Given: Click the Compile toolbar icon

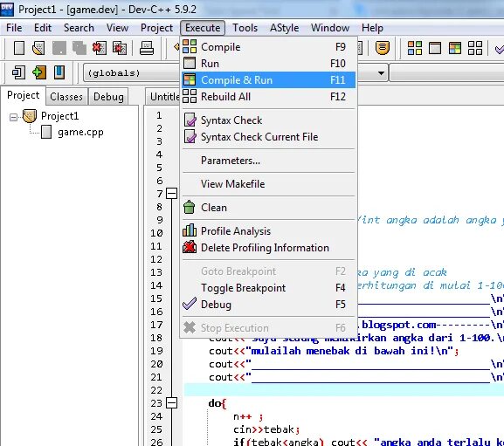Looking at the screenshot, I should (x=415, y=48).
